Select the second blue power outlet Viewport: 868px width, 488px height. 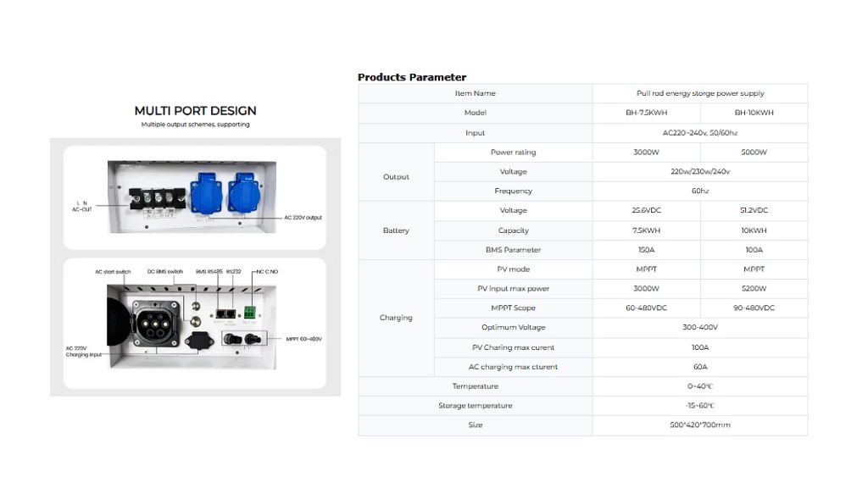pyautogui.click(x=243, y=194)
